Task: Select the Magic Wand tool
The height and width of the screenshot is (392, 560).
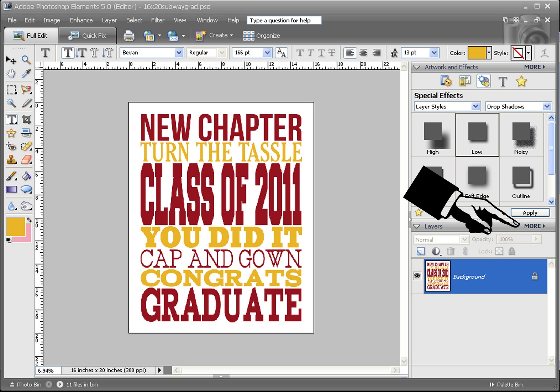Action: click(x=11, y=103)
